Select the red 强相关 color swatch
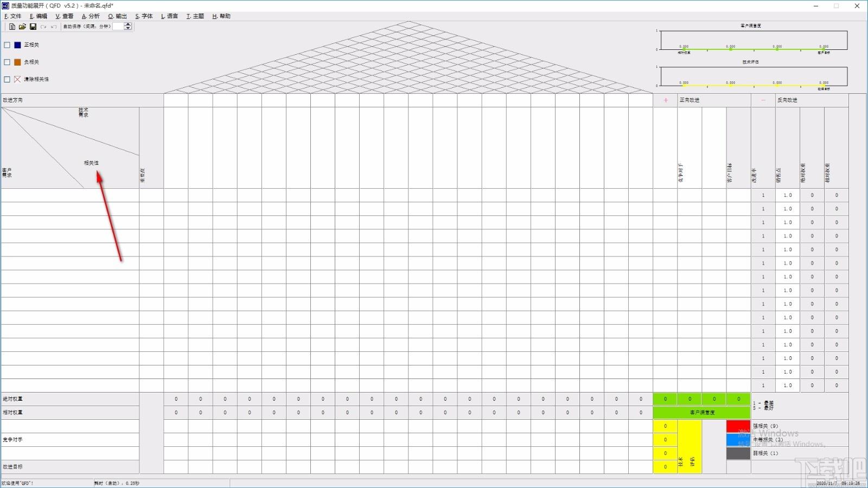 [x=738, y=426]
